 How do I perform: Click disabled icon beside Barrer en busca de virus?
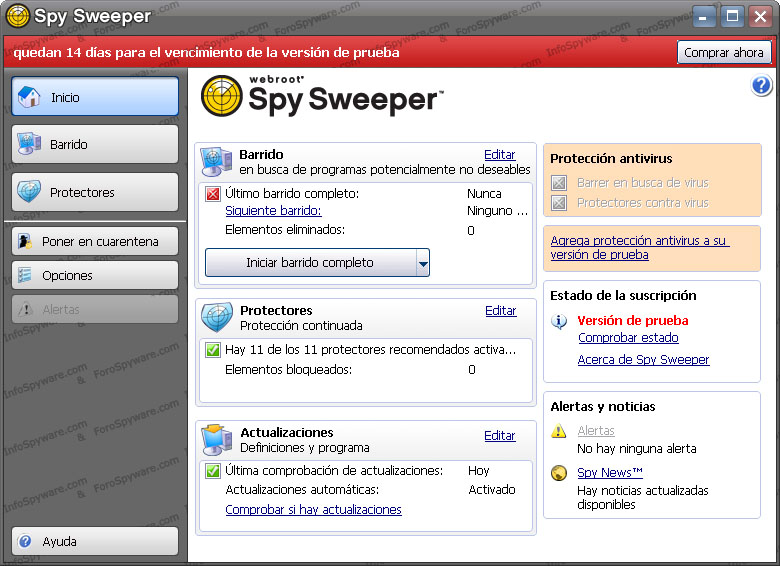click(x=559, y=183)
